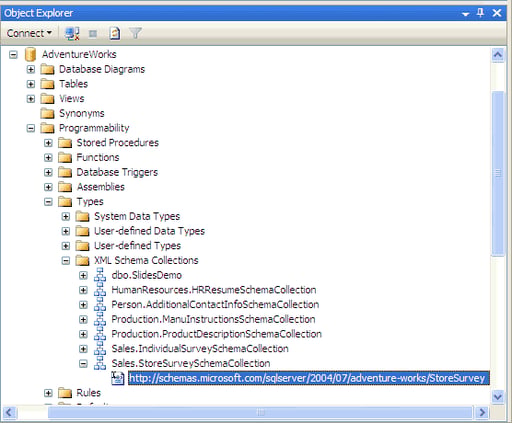Click the ProductDescriptionSchemaCollection schema icon
The height and width of the screenshot is (423, 512).
(100, 334)
